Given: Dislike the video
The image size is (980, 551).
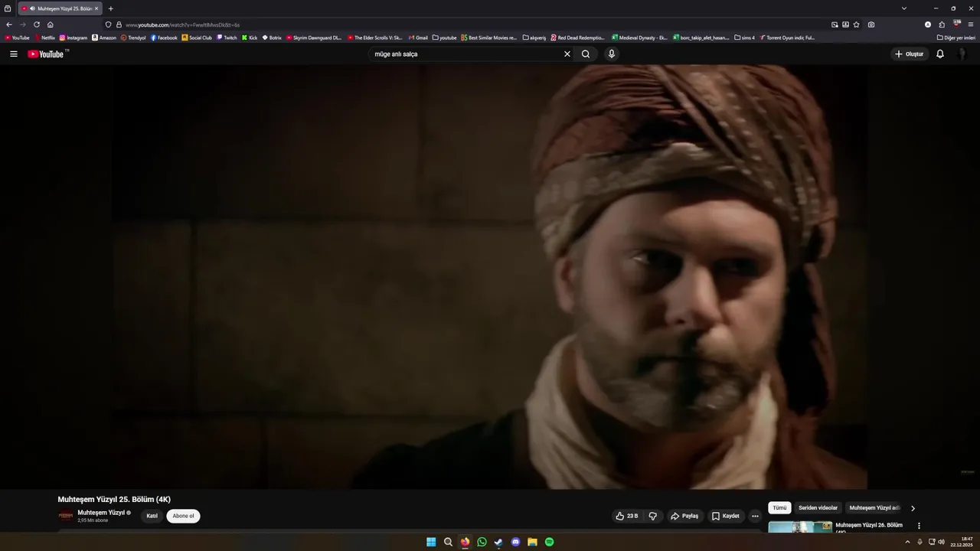Looking at the screenshot, I should [653, 516].
